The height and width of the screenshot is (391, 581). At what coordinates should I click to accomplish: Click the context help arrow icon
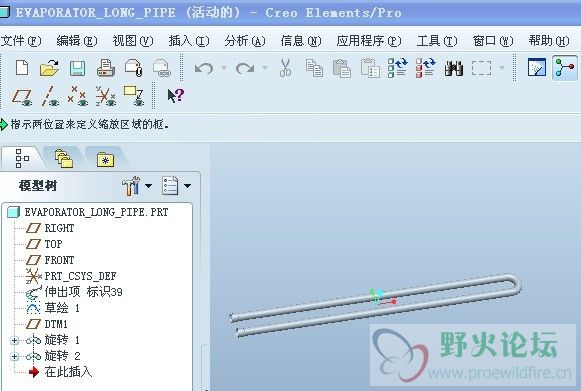[x=175, y=96]
